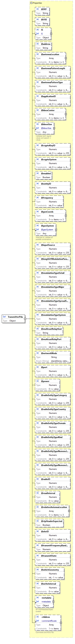Follow the @geoSystem definition link
This screenshot has height=644, width=75.
click(47, 229)
